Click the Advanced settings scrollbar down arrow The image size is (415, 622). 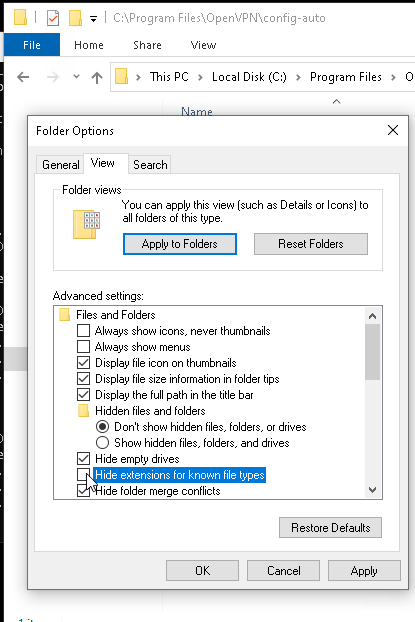372,490
